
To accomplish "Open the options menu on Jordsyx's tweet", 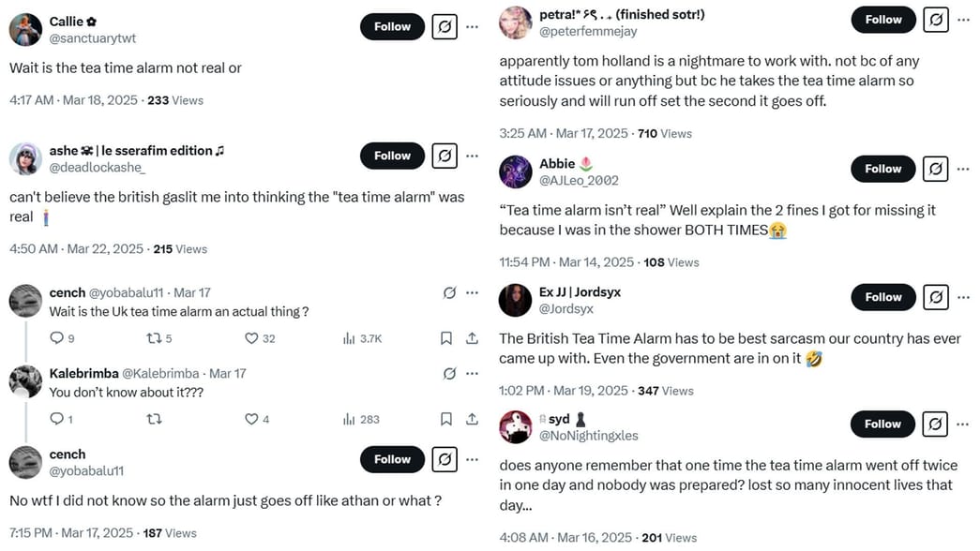I will [x=964, y=297].
